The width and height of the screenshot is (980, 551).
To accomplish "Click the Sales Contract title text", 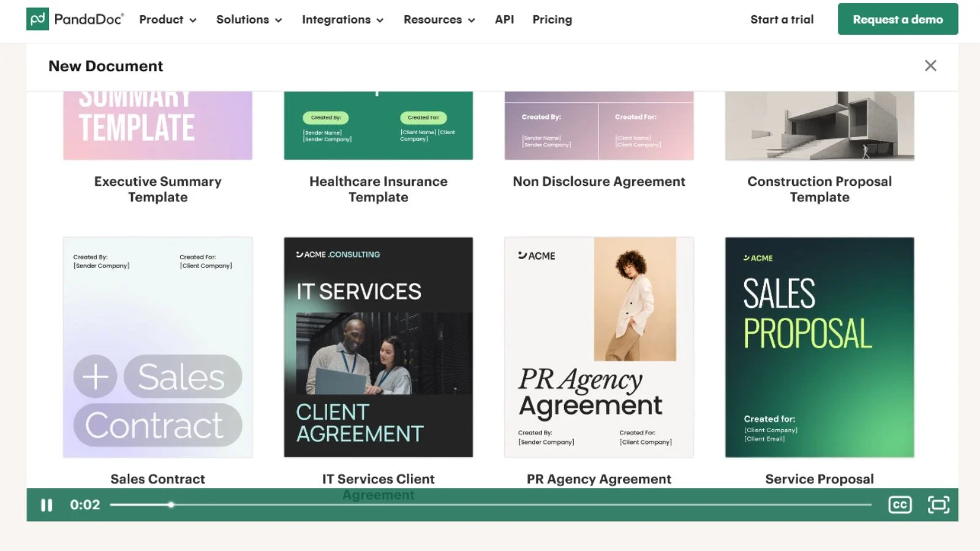I will pos(158,479).
